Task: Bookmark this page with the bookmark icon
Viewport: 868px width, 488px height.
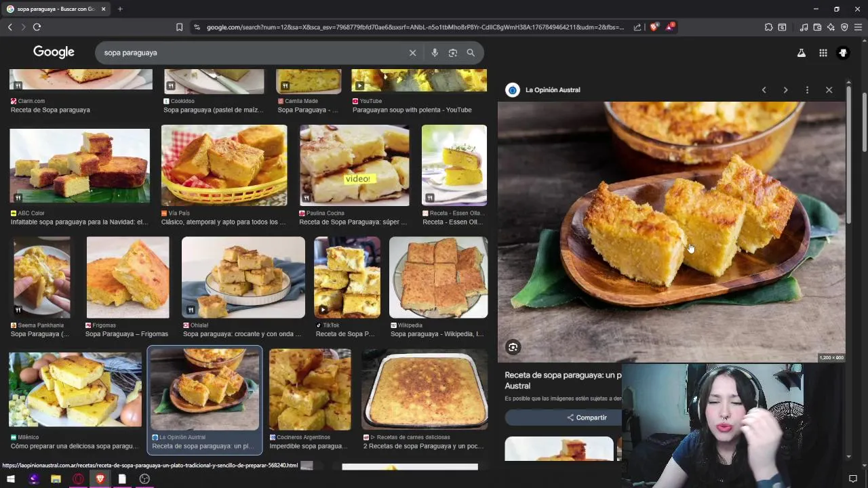Action: coord(179,27)
